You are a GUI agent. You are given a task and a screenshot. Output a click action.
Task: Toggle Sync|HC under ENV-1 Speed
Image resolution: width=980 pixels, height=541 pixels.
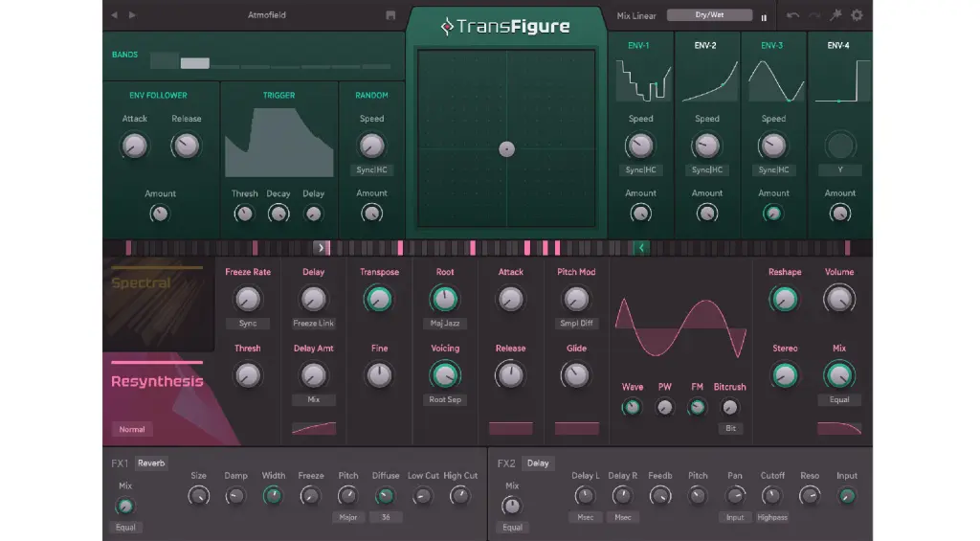tap(640, 170)
